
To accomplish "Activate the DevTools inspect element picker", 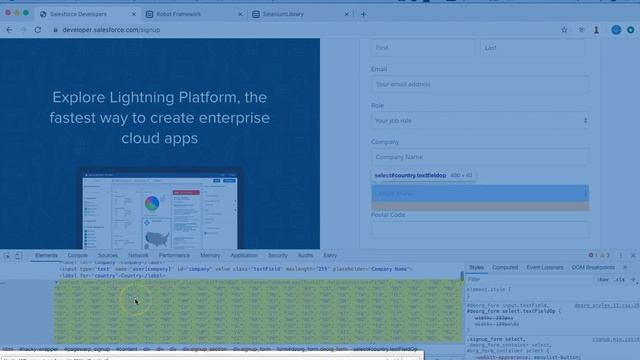I will click(7, 256).
